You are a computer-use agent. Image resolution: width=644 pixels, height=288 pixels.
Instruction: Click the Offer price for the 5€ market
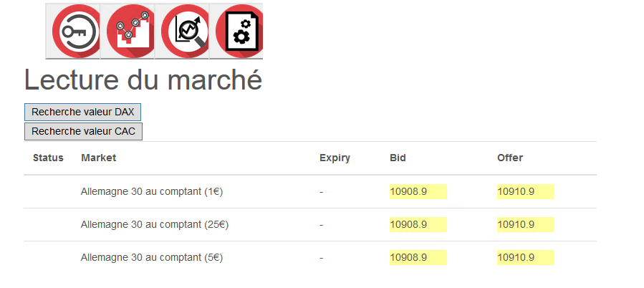[516, 257]
